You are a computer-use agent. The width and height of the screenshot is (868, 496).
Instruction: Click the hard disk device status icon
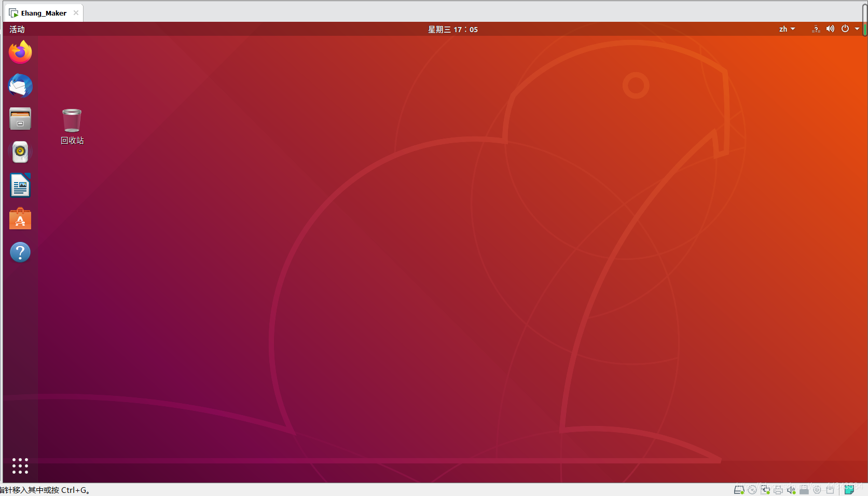pos(739,490)
